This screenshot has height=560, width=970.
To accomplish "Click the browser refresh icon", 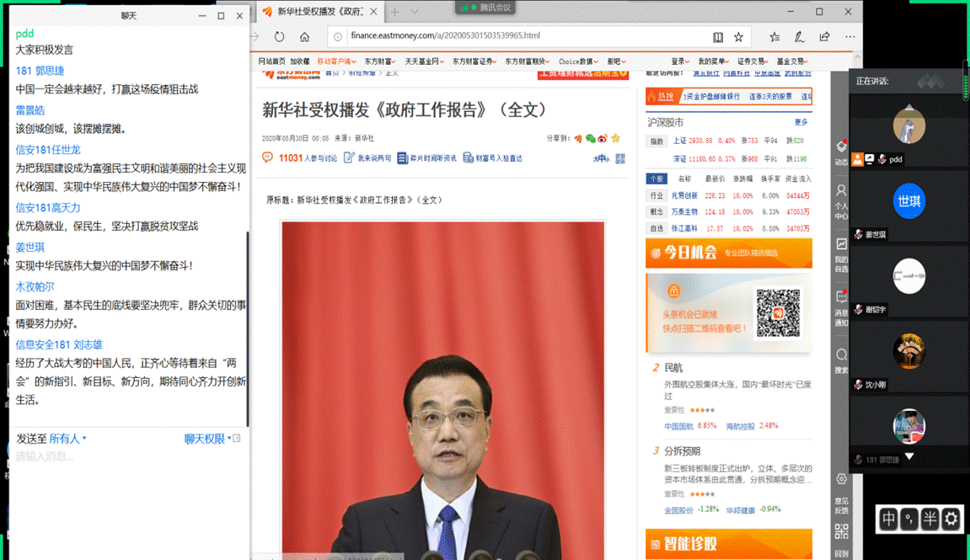I will 280,37.
